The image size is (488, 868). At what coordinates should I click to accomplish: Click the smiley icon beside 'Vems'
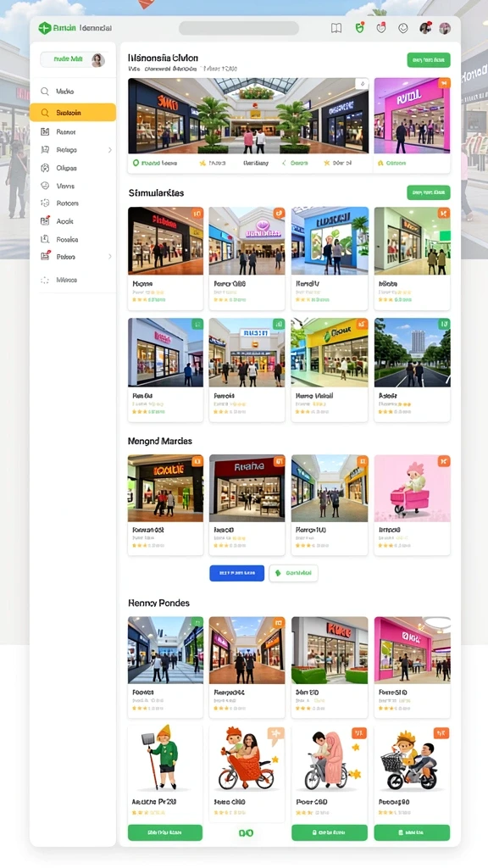click(x=45, y=186)
